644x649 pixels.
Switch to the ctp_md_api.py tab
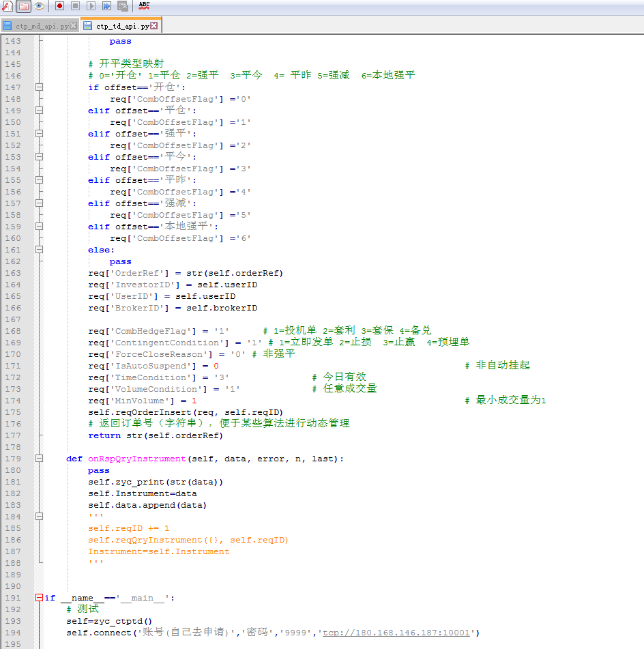click(x=42, y=26)
